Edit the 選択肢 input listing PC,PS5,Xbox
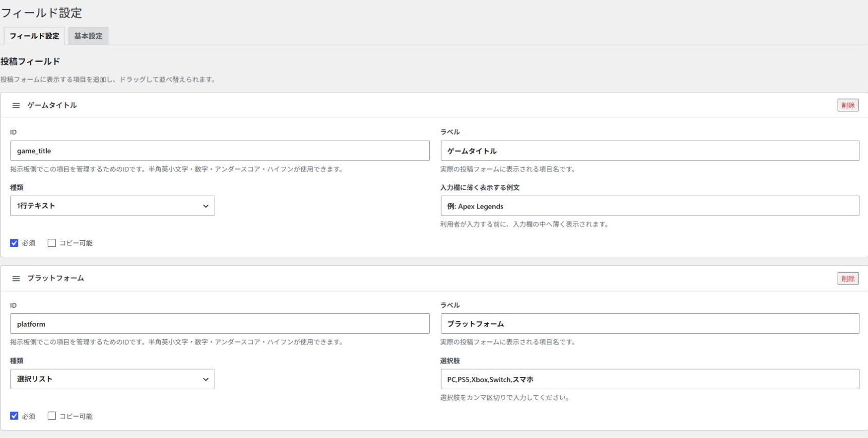This screenshot has width=868, height=438. click(650, 379)
